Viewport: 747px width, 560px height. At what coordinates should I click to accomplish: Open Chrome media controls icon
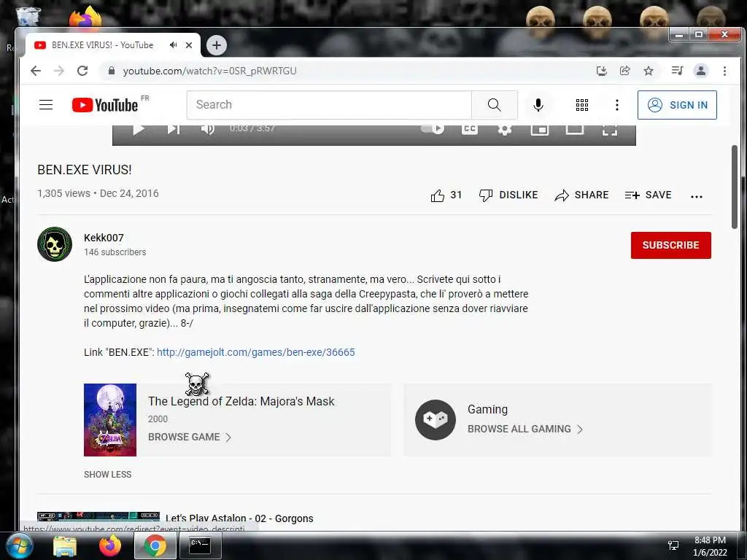click(x=677, y=71)
